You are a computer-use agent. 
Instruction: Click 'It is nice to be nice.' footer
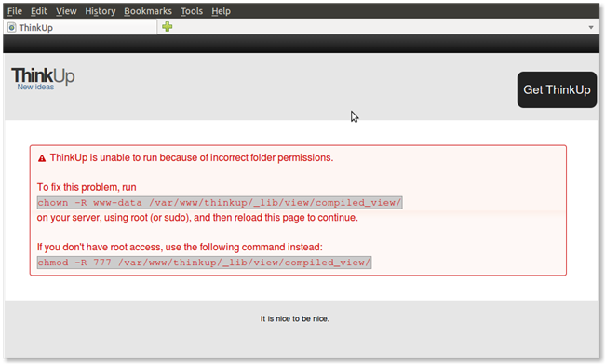[294, 318]
